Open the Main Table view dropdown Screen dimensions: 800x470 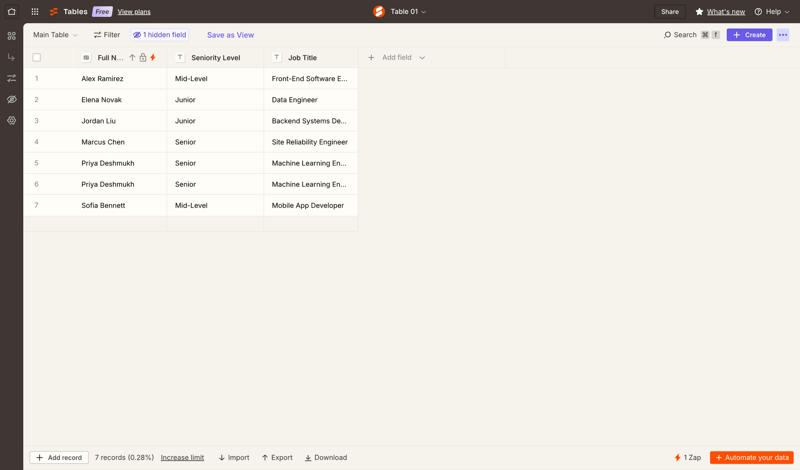(x=55, y=35)
